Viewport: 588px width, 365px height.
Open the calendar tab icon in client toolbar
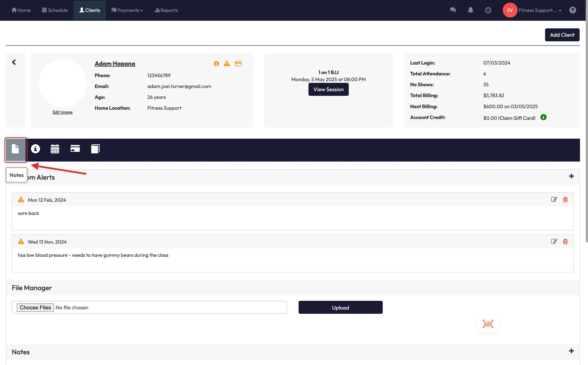[x=55, y=149]
